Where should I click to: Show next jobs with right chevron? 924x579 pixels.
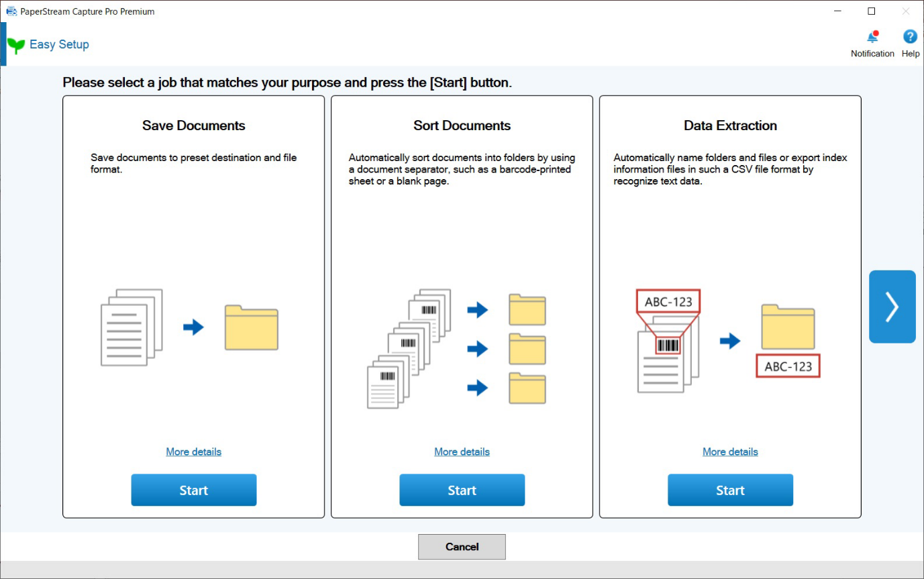(x=892, y=307)
